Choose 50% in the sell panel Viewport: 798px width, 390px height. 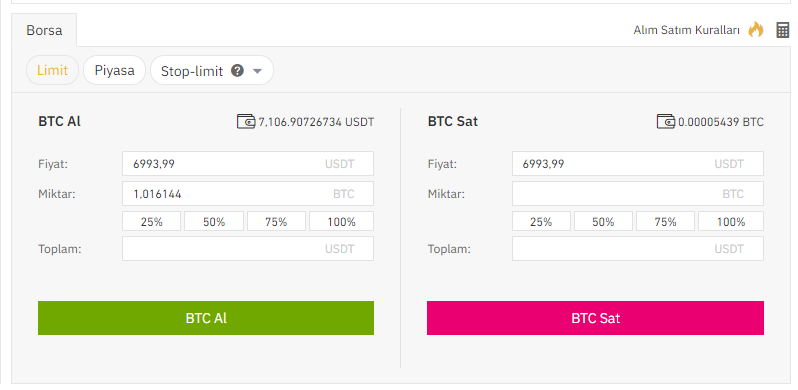603,221
